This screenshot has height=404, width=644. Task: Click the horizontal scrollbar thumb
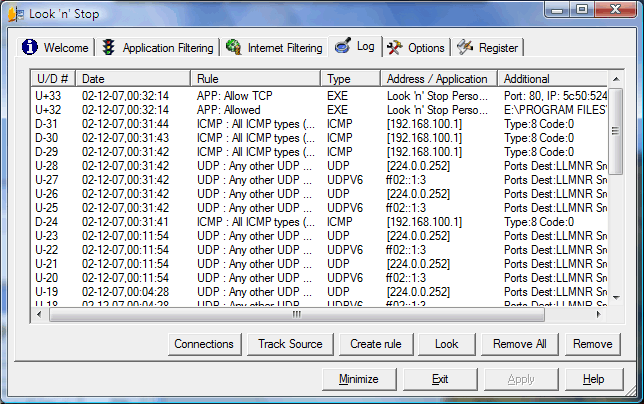point(297,314)
